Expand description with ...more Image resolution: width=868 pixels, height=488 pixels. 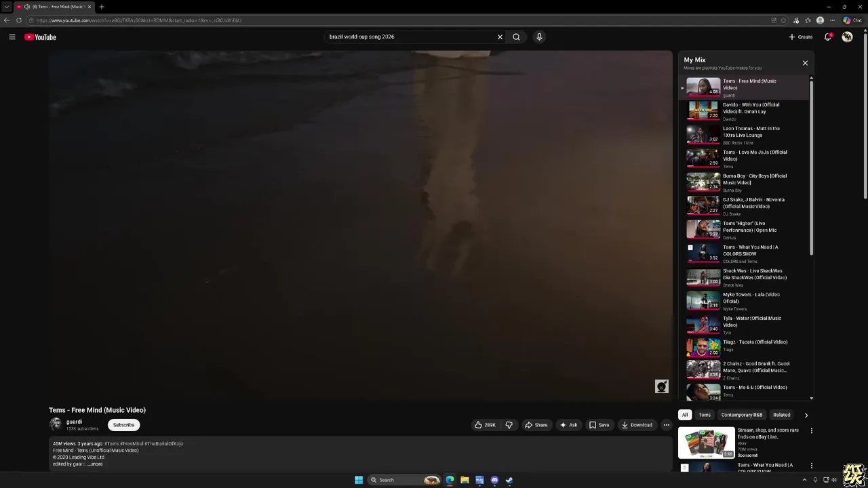(x=96, y=464)
